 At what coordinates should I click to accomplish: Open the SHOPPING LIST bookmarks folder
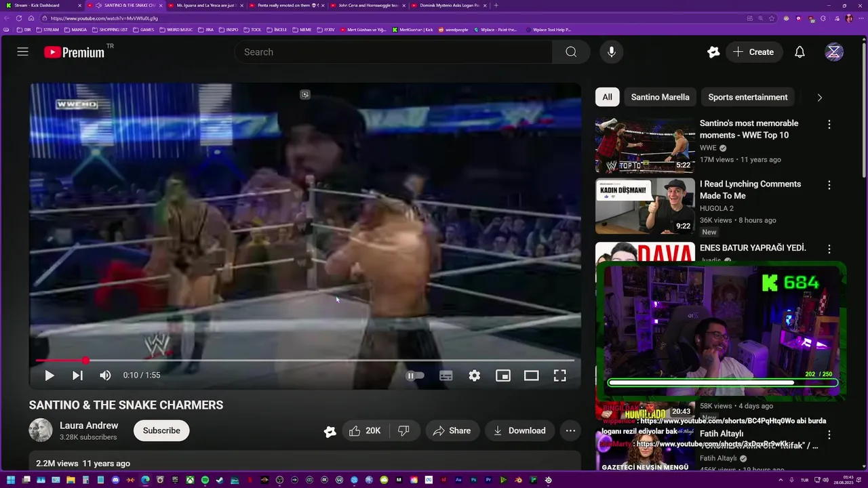coord(110,30)
